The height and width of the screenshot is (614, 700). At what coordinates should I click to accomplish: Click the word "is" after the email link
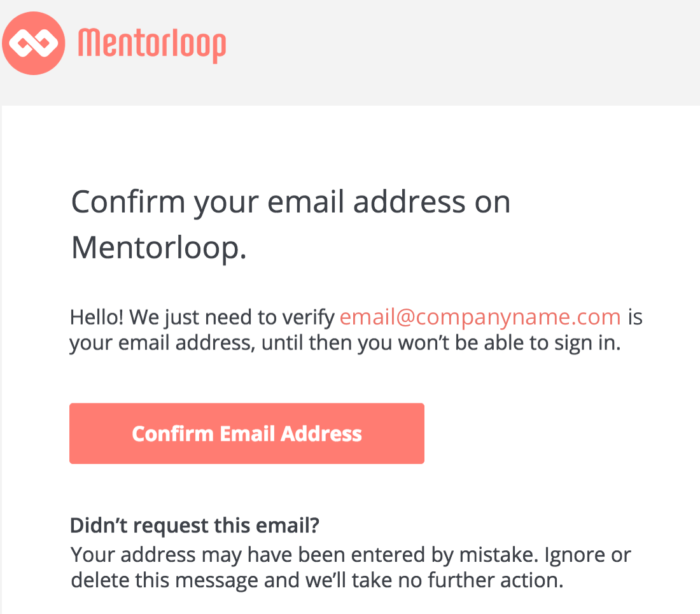click(x=635, y=317)
